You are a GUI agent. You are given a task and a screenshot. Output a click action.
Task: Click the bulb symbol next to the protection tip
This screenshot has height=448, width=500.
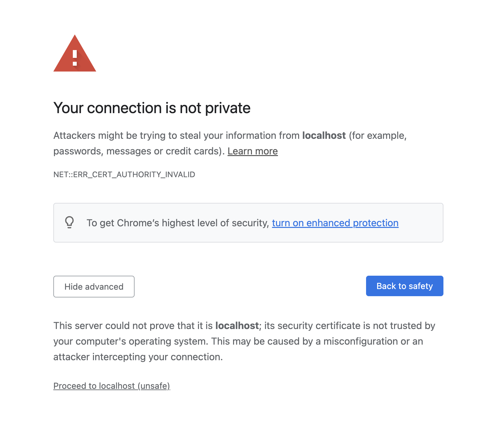point(70,222)
